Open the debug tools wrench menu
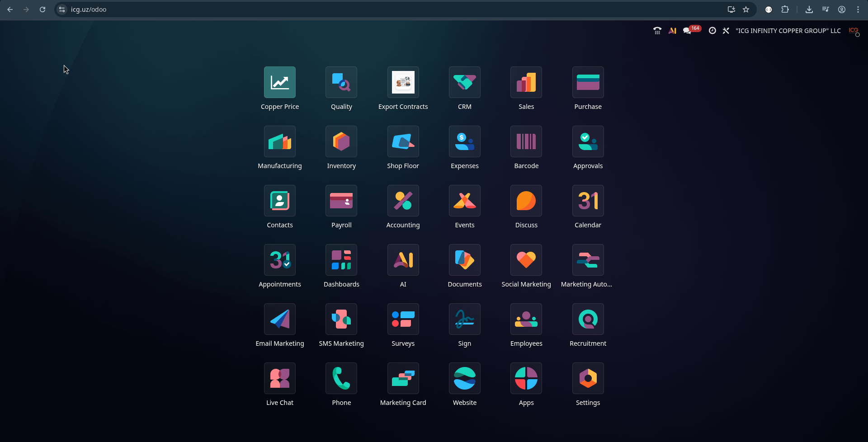 pyautogui.click(x=726, y=31)
